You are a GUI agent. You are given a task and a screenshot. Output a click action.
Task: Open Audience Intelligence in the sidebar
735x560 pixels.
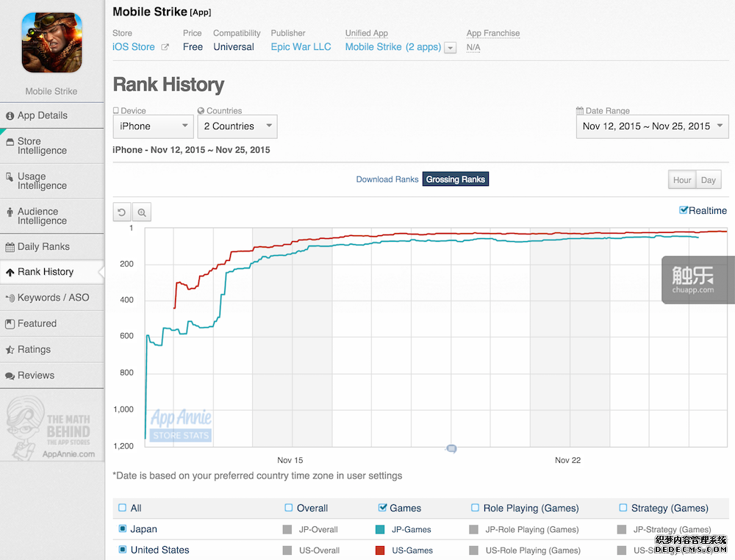tap(51, 216)
